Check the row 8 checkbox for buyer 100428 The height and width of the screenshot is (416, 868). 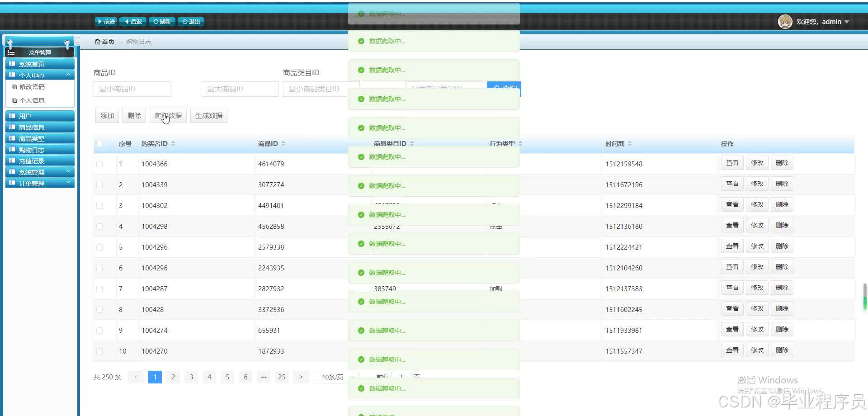99,310
